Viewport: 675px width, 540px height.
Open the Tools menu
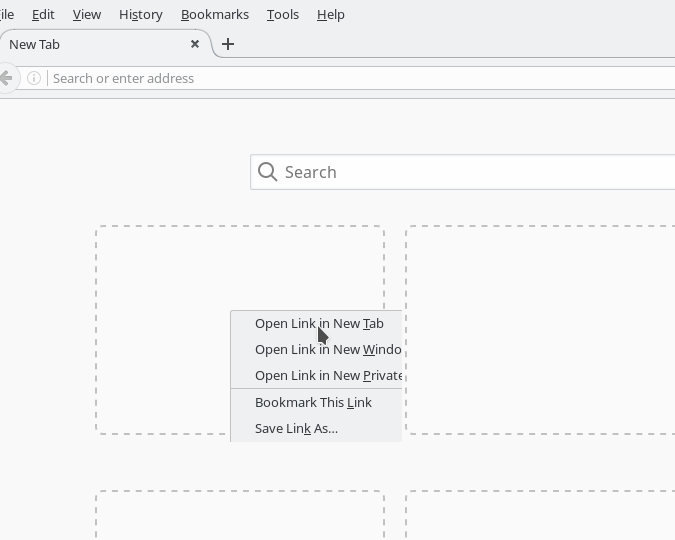(283, 14)
